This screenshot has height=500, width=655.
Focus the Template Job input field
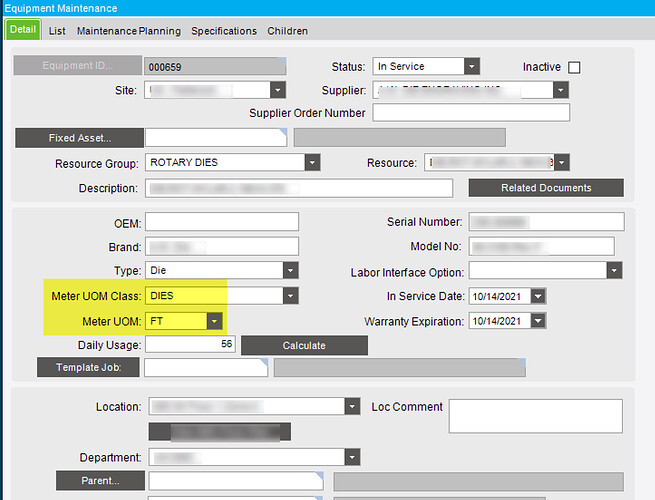coord(206,368)
